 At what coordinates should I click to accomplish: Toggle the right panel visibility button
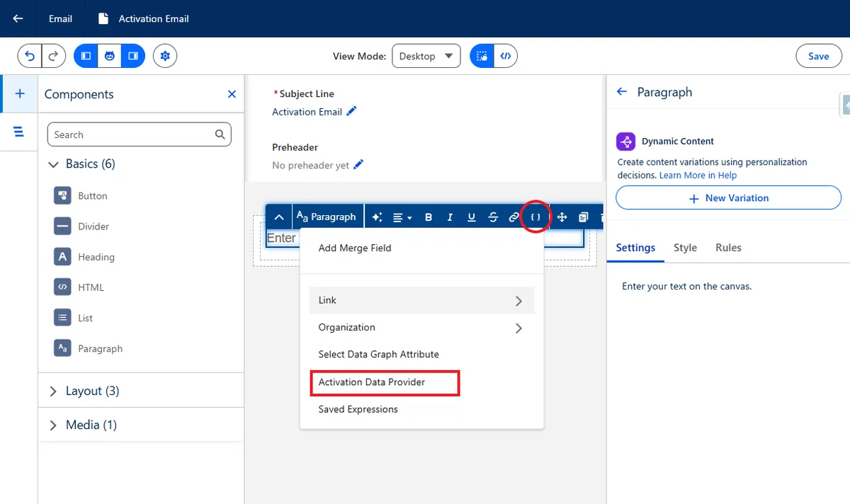(133, 56)
